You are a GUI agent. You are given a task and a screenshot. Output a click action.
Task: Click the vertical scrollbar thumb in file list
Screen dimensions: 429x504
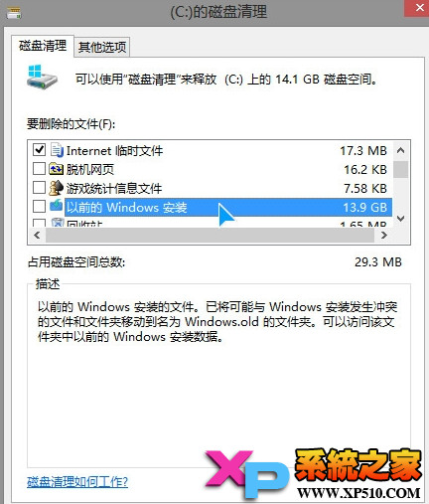(x=400, y=169)
